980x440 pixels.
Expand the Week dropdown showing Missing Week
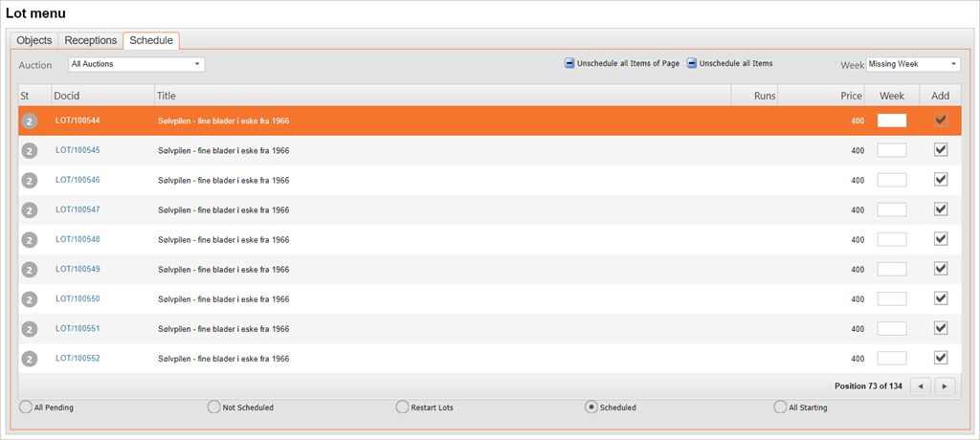tap(912, 64)
